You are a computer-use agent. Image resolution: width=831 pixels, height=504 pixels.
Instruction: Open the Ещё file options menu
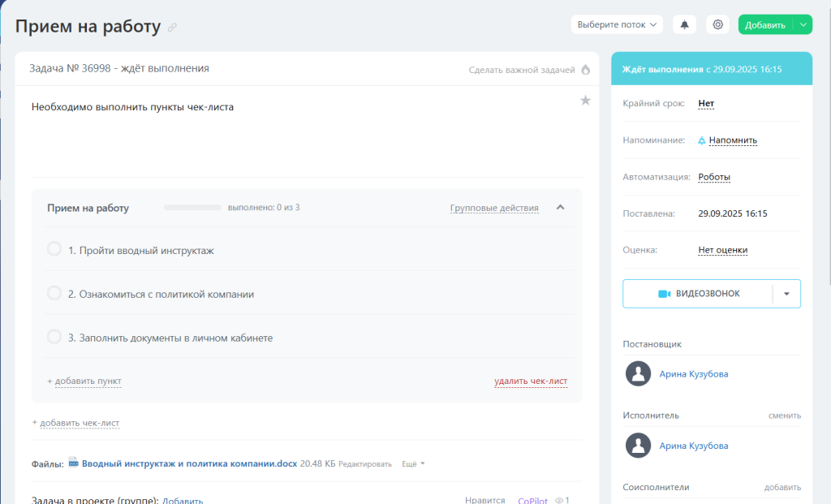(x=413, y=464)
